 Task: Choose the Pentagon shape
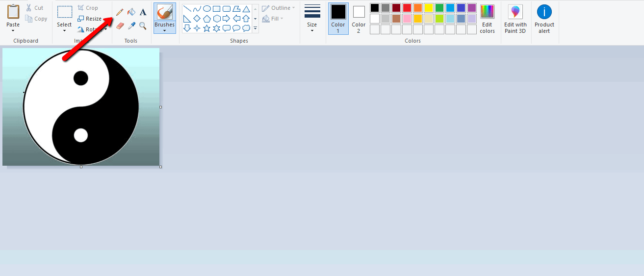(x=207, y=19)
